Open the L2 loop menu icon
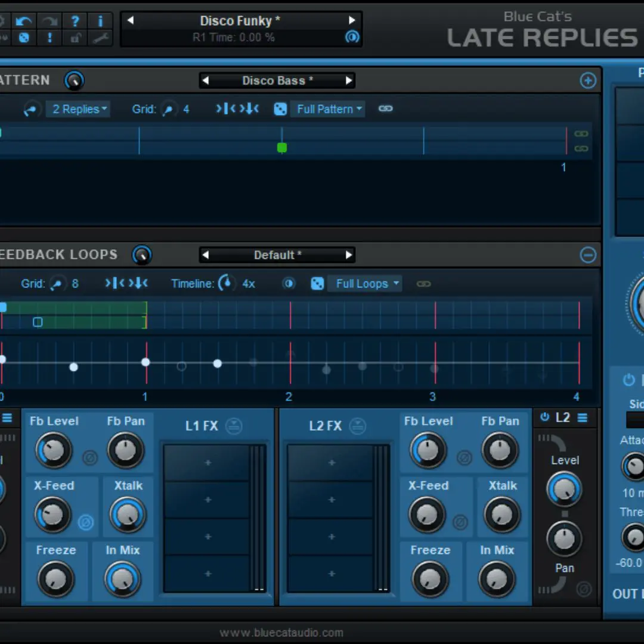Viewport: 644px width, 644px height. pos(583,417)
